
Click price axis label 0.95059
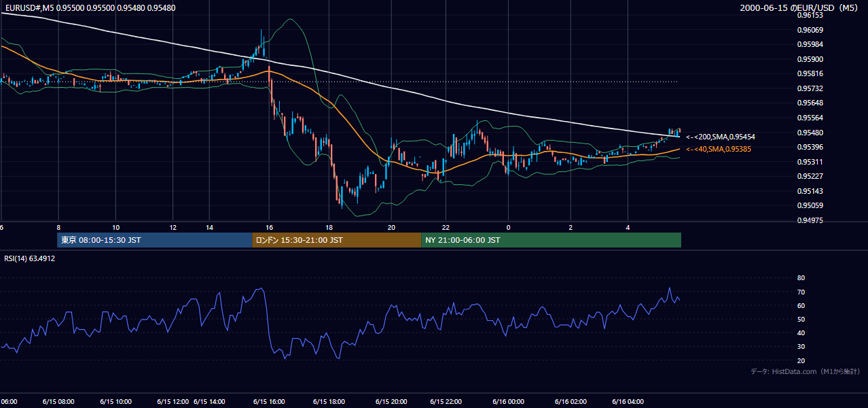(x=810, y=205)
